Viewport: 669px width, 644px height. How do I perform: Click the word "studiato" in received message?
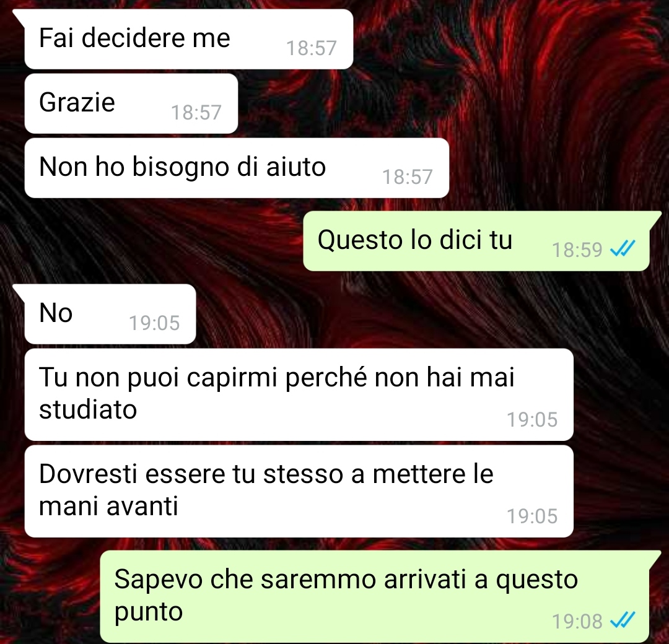pyautogui.click(x=88, y=409)
